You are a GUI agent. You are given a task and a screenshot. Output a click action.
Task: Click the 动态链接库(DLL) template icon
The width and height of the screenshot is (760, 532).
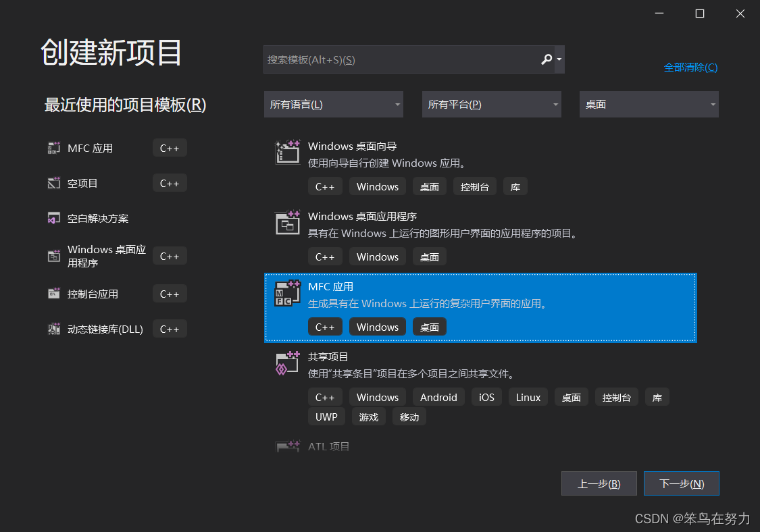coord(54,329)
